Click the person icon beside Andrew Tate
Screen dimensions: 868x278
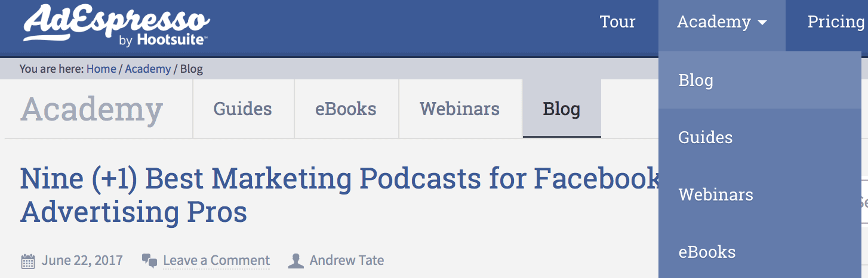(296, 261)
